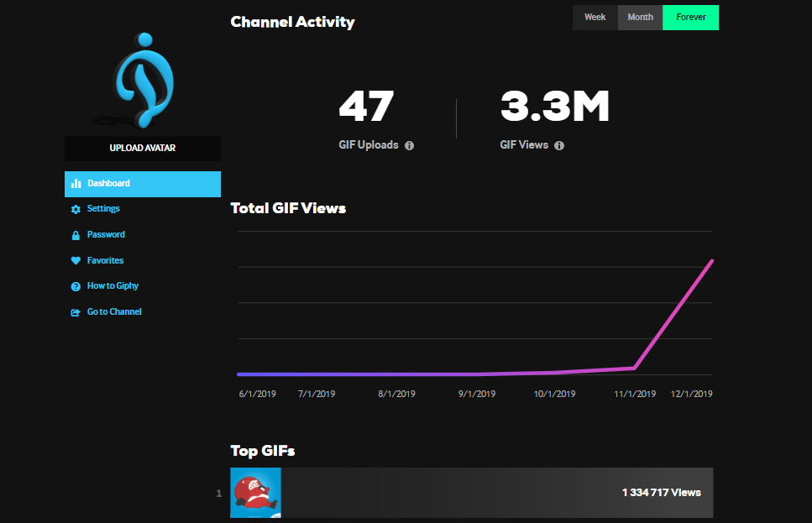
Task: Open the How to Giphy link
Action: tap(113, 286)
